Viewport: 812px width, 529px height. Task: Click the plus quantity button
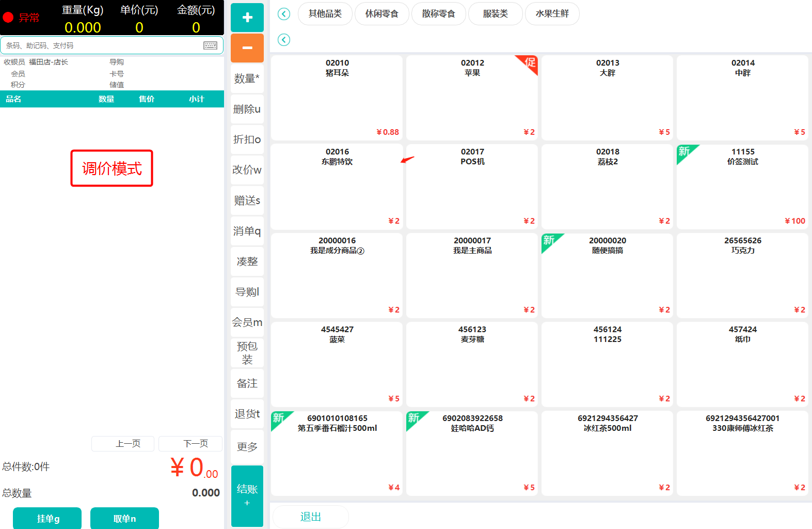coord(247,18)
